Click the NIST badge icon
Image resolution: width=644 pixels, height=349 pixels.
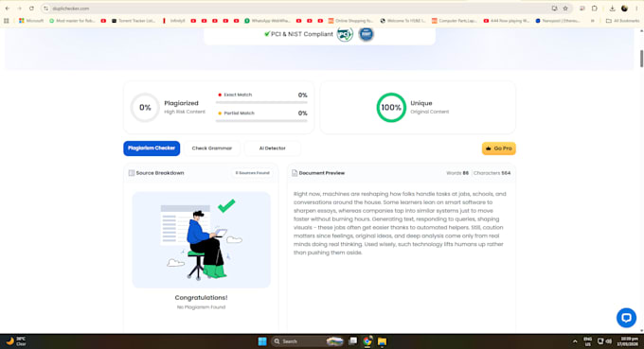[x=366, y=34]
